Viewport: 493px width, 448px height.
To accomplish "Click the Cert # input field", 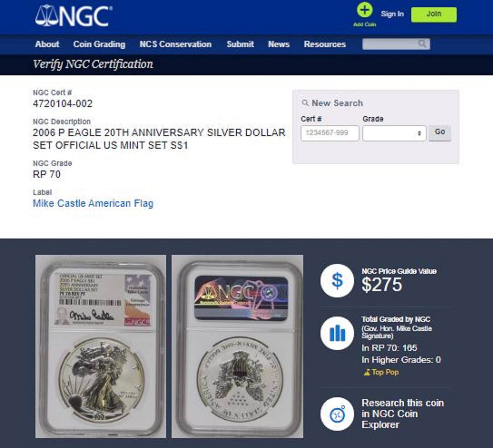I will click(330, 133).
